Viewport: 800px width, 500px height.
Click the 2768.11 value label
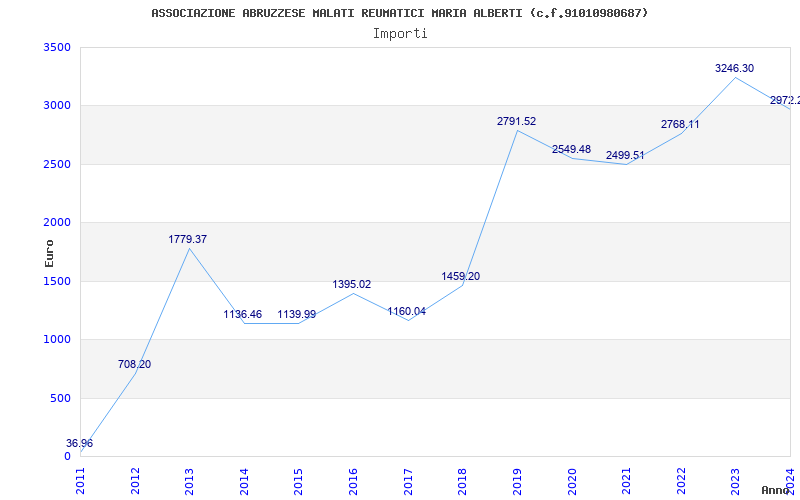tap(680, 124)
